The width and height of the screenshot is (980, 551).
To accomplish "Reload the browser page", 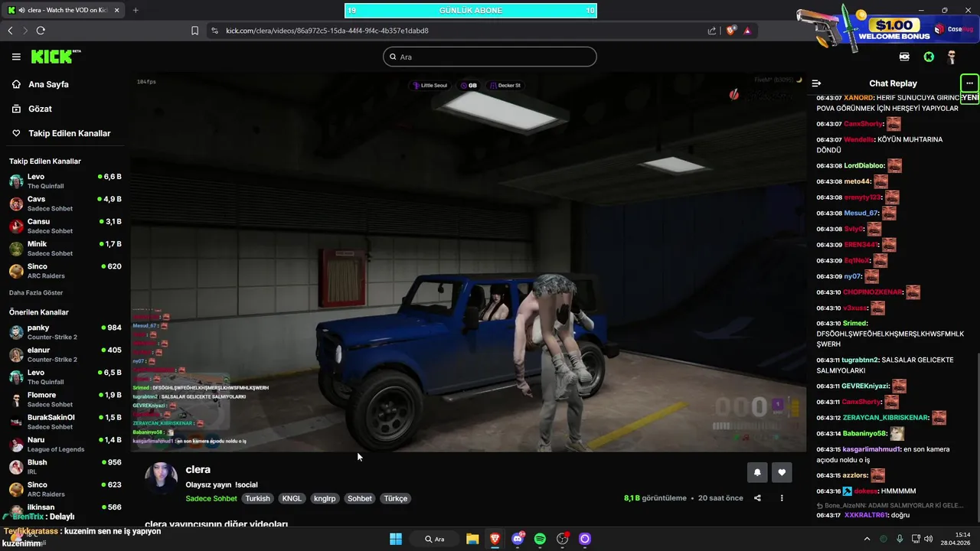I will [41, 31].
